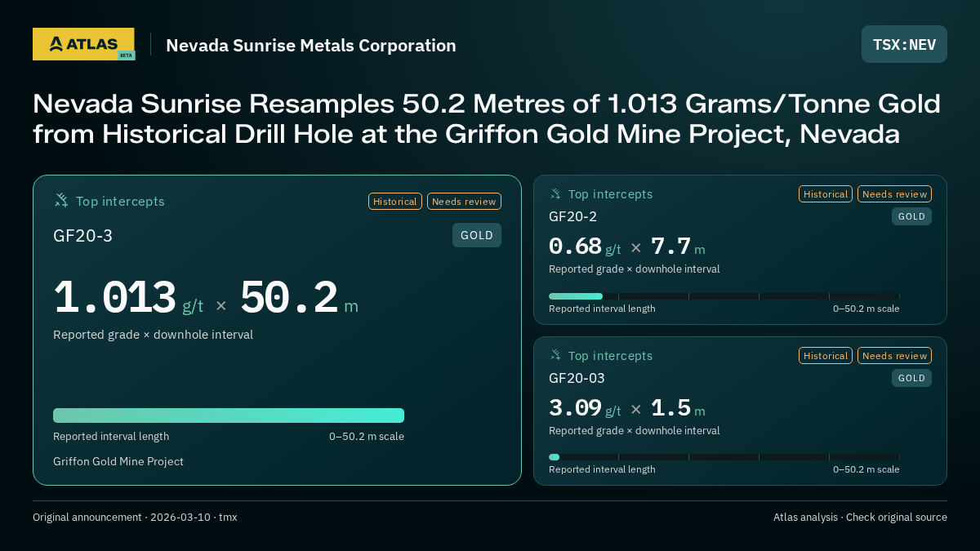Click Reported interval length label in GF20-2 card
Image resolution: width=980 pixels, height=551 pixels.
coord(602,309)
